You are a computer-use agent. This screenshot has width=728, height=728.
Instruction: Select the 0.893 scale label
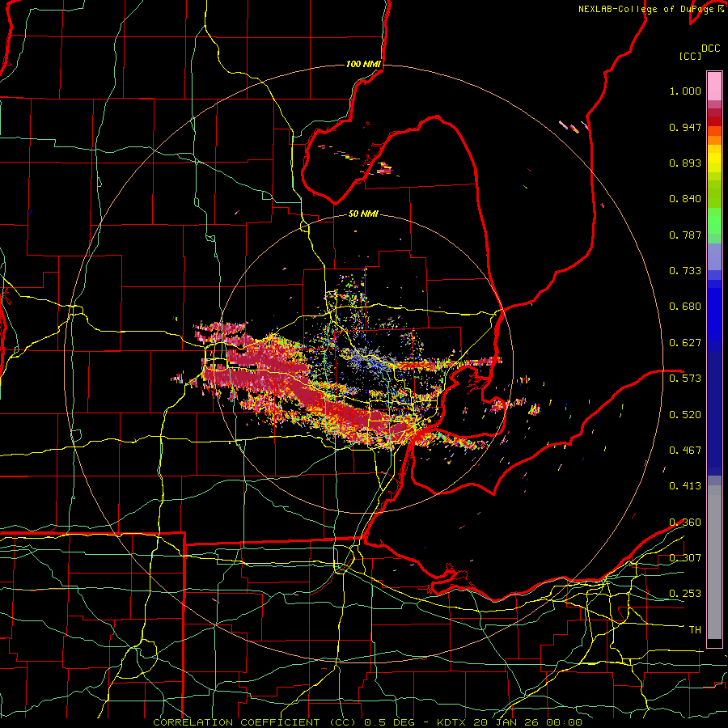point(685,163)
